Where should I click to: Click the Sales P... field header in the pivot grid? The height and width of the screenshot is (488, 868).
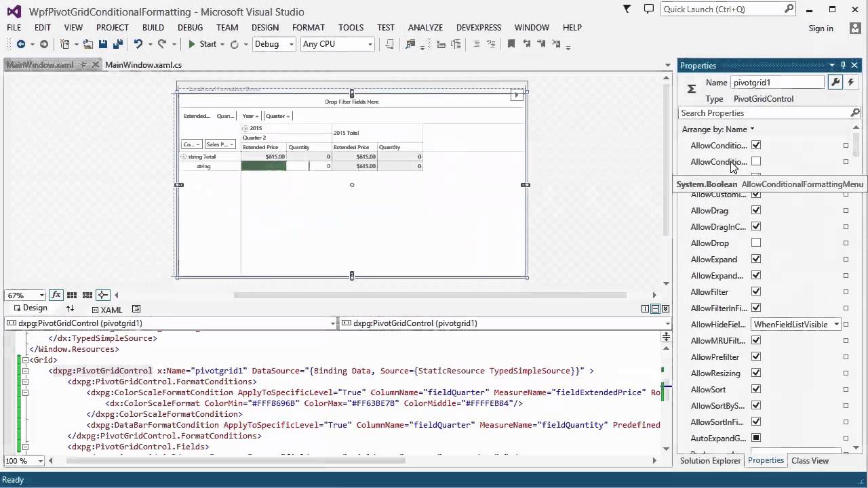click(220, 144)
